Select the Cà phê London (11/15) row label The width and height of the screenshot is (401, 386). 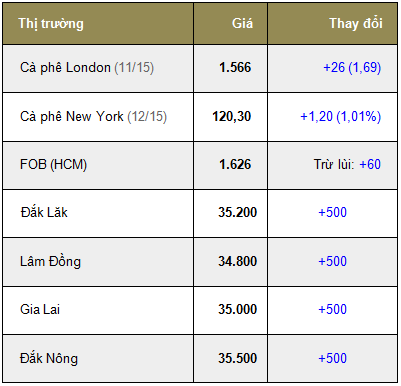pos(87,68)
